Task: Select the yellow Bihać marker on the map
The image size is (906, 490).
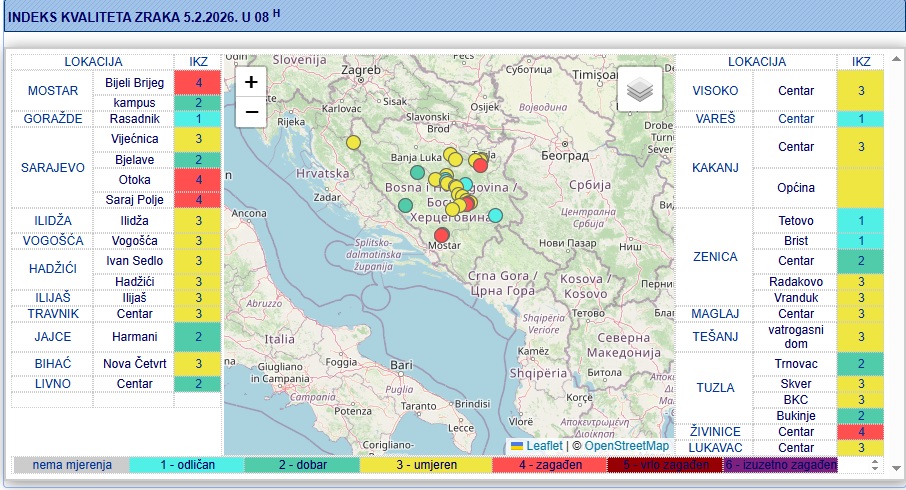Action: (x=353, y=143)
